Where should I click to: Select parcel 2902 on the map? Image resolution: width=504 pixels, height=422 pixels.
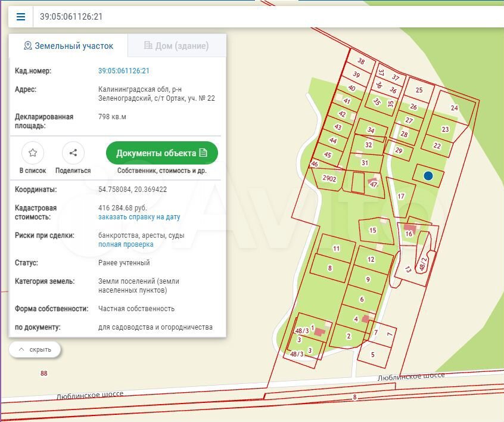point(329,179)
